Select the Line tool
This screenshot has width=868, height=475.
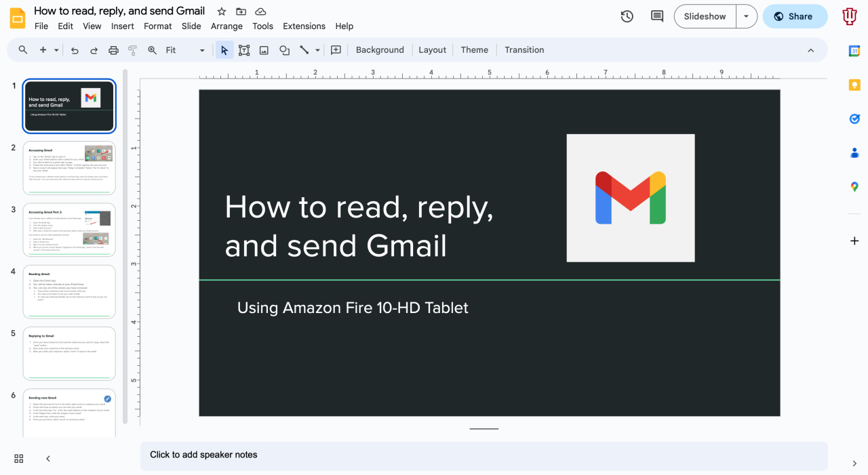[304, 50]
